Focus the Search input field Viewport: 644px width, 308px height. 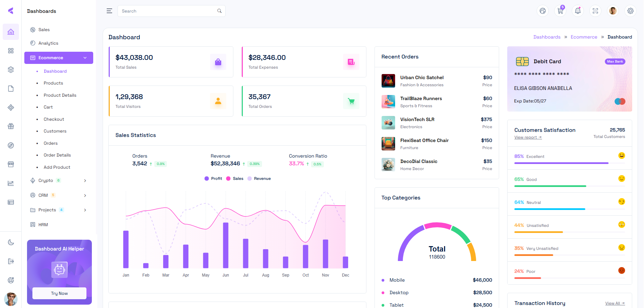click(x=171, y=11)
